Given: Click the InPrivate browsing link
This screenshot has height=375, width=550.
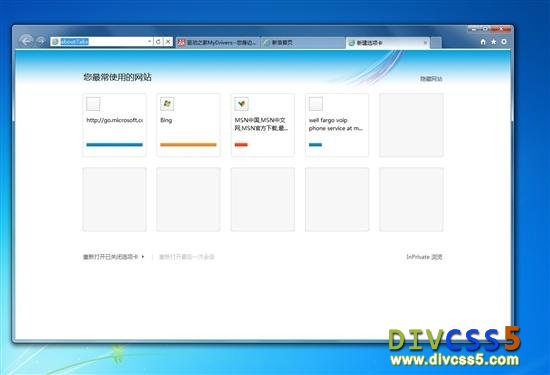Looking at the screenshot, I should pyautogui.click(x=424, y=257).
